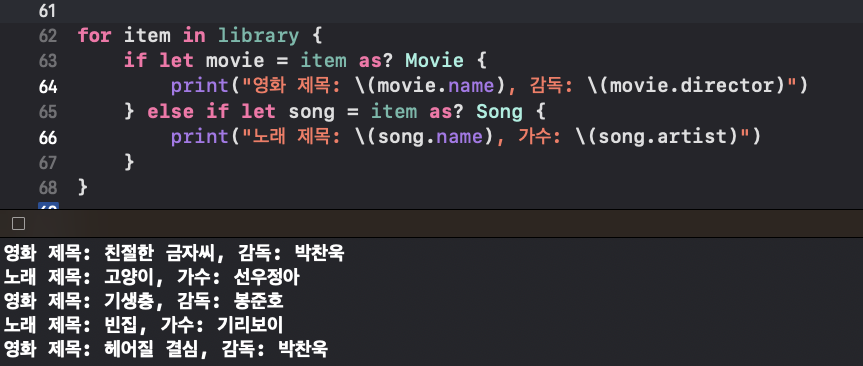The width and height of the screenshot is (863, 366).
Task: Click the print call on line 66
Action: point(199,137)
